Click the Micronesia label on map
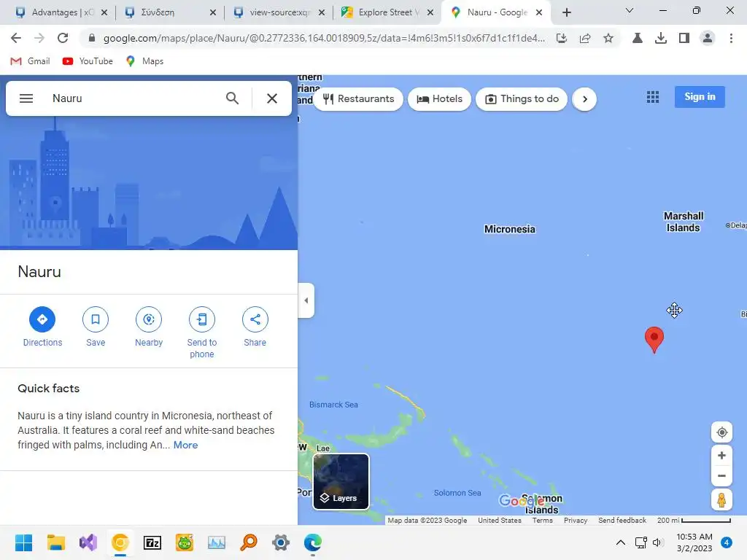This screenshot has height=560, width=747. pos(510,229)
